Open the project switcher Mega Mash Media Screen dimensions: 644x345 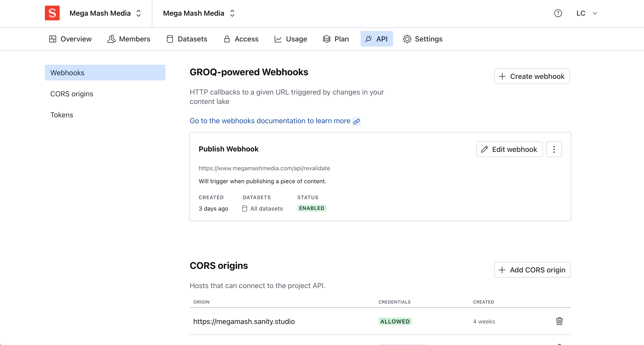(x=199, y=13)
